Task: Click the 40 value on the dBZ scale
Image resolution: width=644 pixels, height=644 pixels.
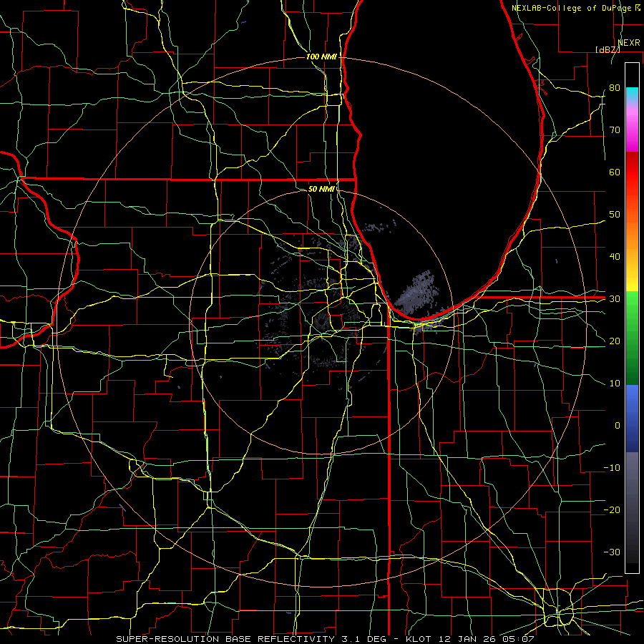Action: (615, 257)
